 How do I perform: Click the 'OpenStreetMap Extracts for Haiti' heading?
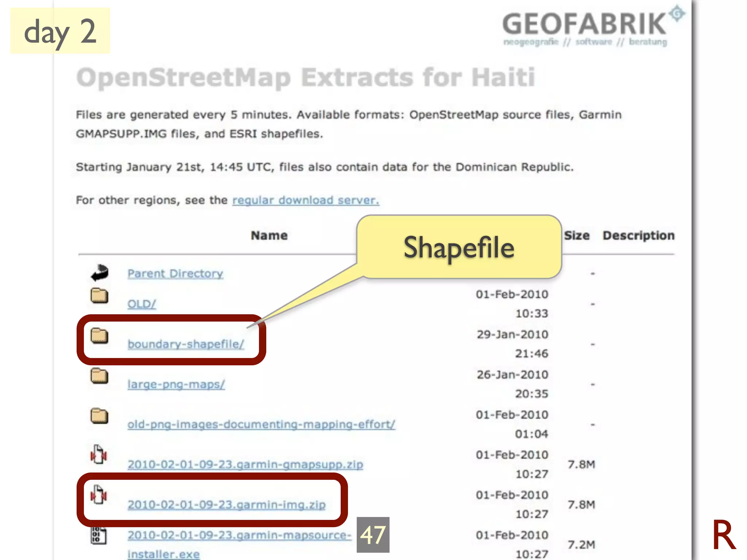306,78
